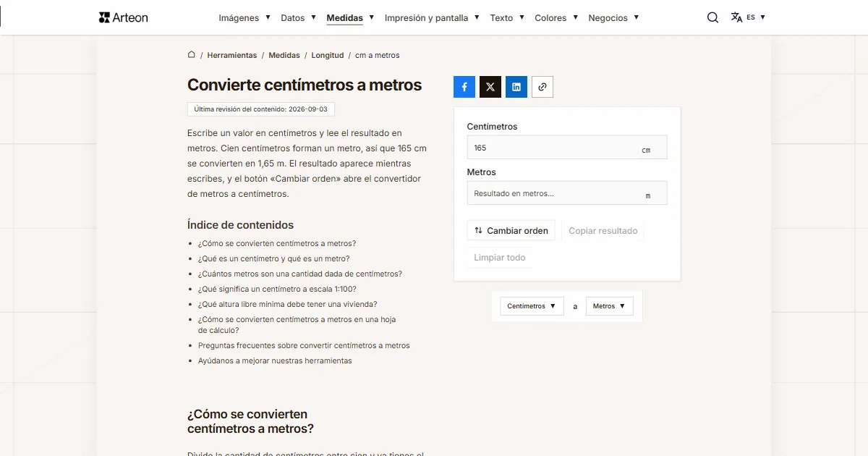This screenshot has width=868, height=456.
Task: Open the Medidas menu
Action: tap(350, 17)
